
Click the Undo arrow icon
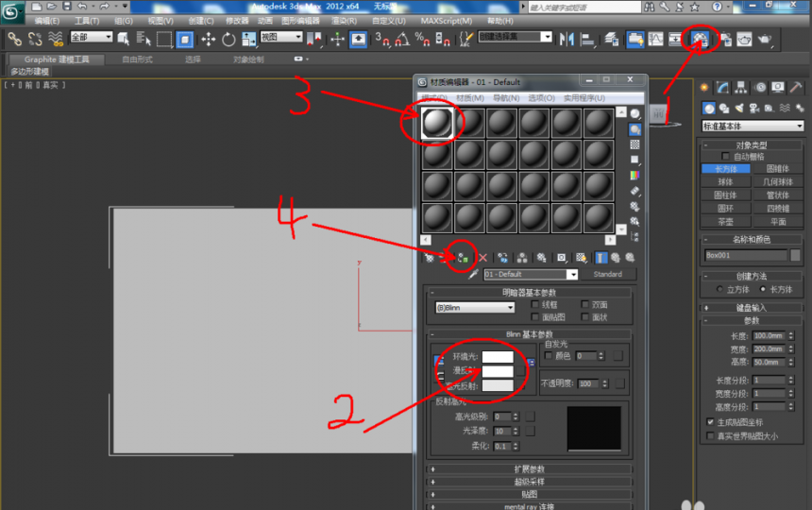pyautogui.click(x=82, y=7)
